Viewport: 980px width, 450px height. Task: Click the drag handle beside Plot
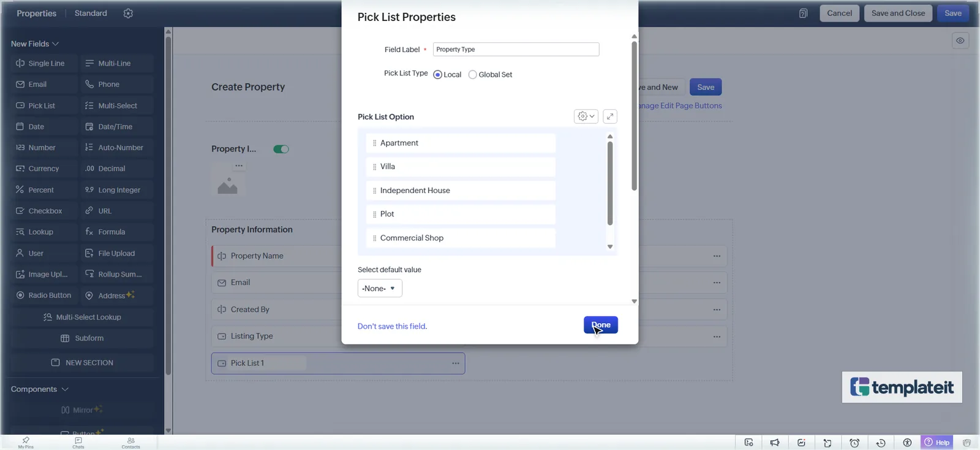click(375, 215)
